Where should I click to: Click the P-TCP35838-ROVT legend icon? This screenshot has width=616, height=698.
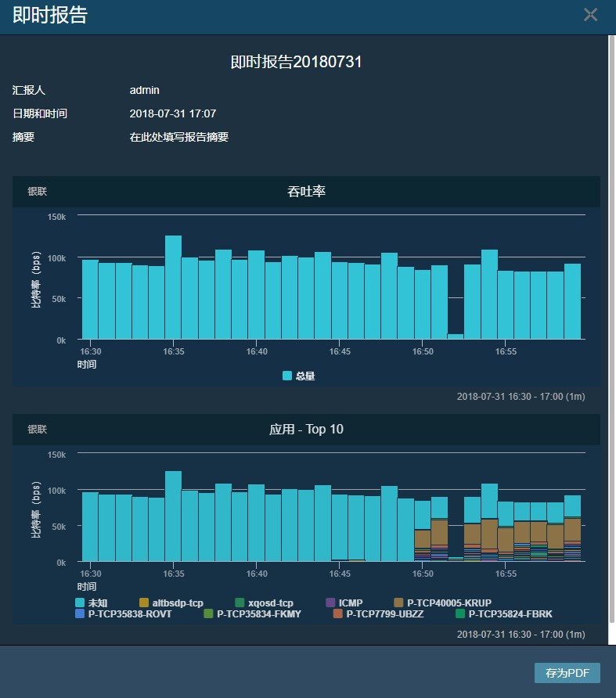tap(80, 614)
